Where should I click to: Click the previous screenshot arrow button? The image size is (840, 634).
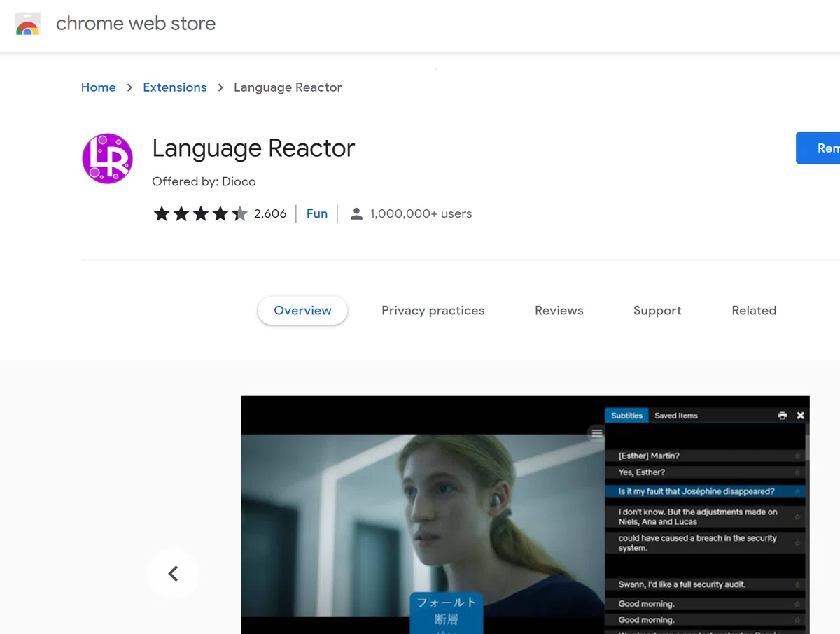[173, 574]
